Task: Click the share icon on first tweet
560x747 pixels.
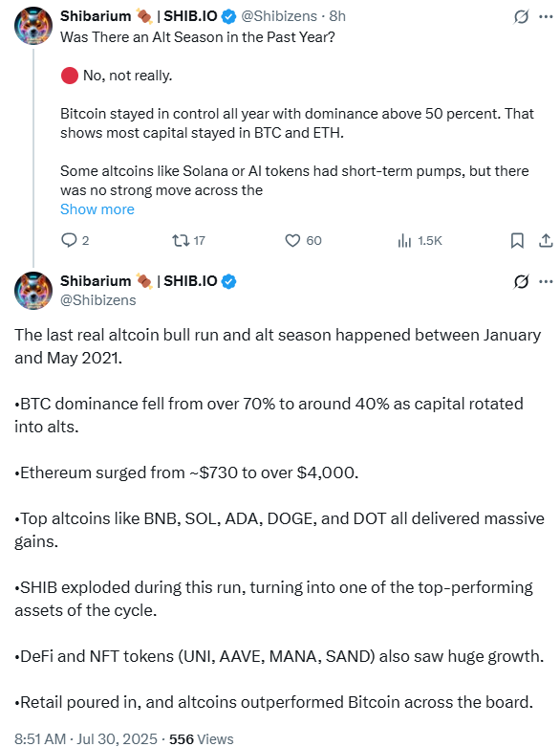Action: (546, 241)
